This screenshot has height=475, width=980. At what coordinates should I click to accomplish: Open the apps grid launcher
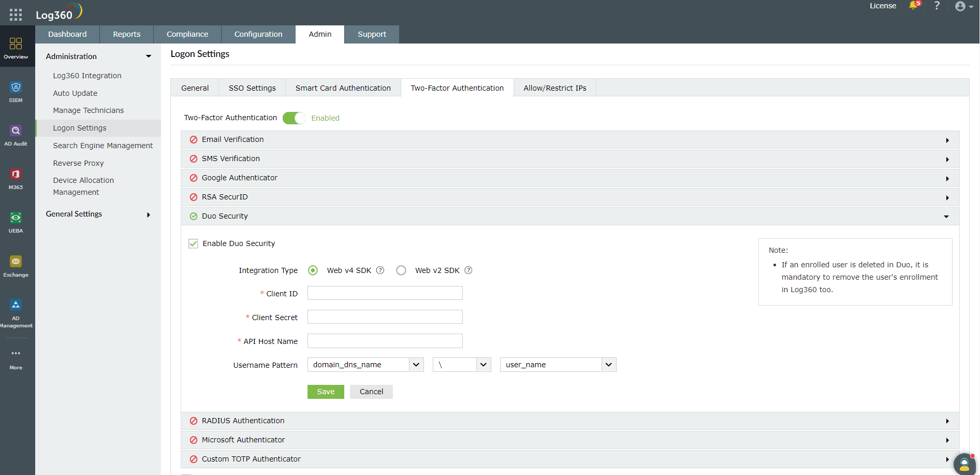click(x=16, y=15)
